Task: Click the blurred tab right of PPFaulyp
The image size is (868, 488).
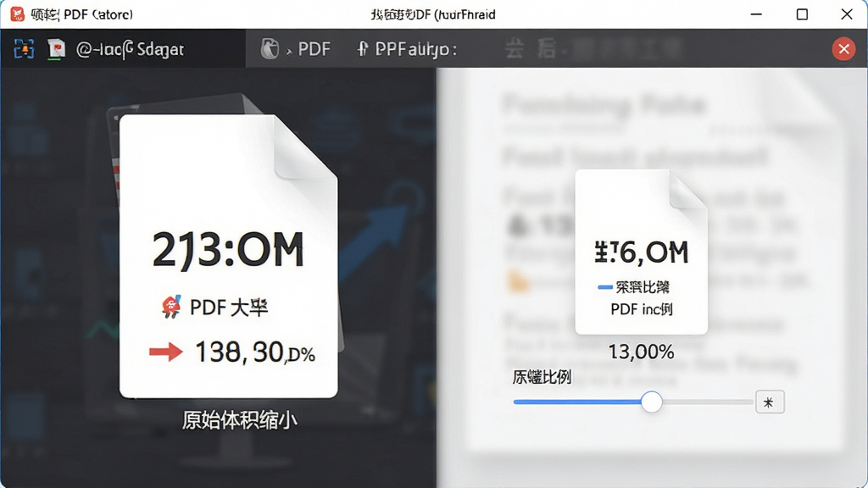Action: pyautogui.click(x=593, y=49)
